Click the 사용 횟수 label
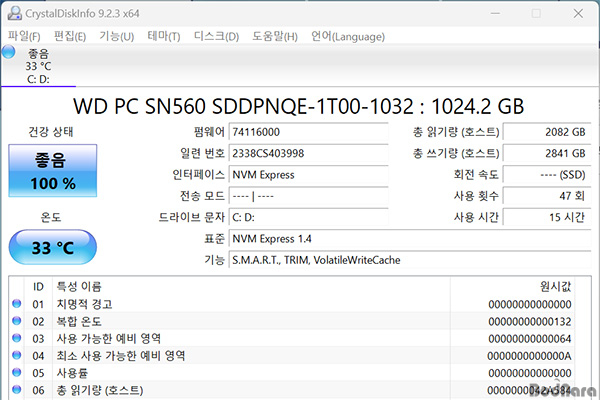Image resolution: width=600 pixels, height=400 pixels. [476, 196]
